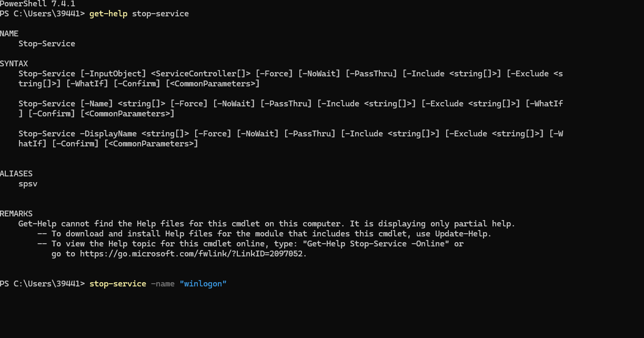Click the yellow get-help command on the first prompt
644x338 pixels.
(x=108, y=14)
